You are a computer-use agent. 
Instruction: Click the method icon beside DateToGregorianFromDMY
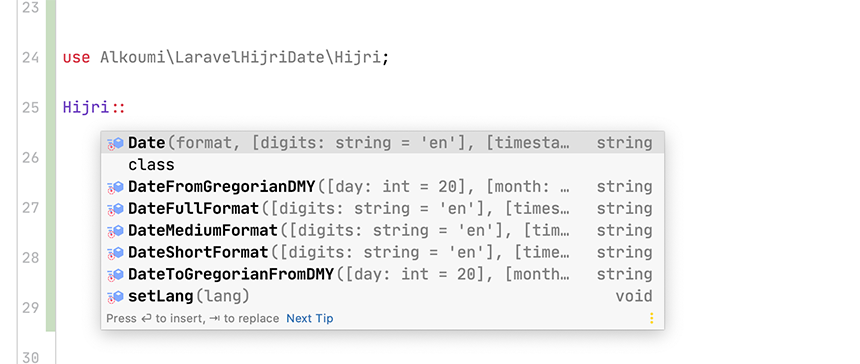tap(115, 275)
